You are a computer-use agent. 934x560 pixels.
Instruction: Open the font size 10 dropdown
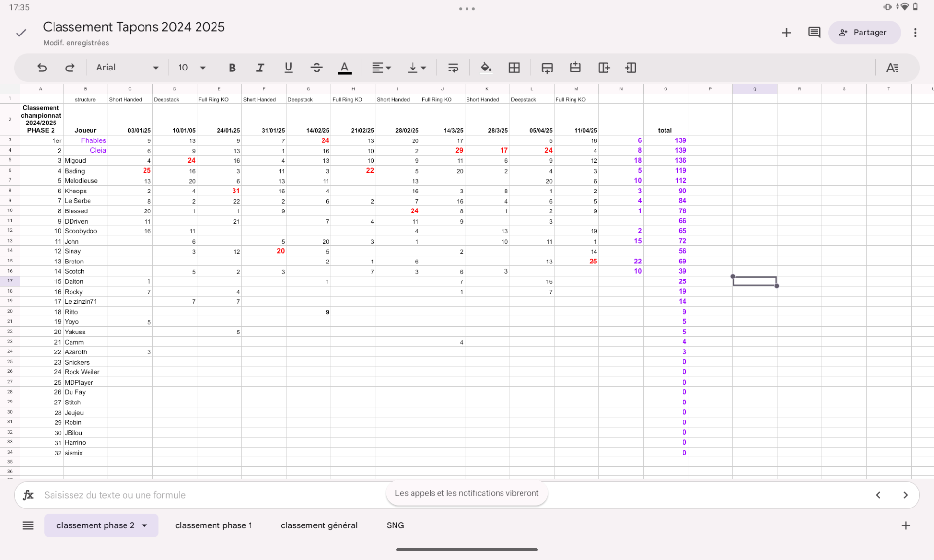click(192, 68)
